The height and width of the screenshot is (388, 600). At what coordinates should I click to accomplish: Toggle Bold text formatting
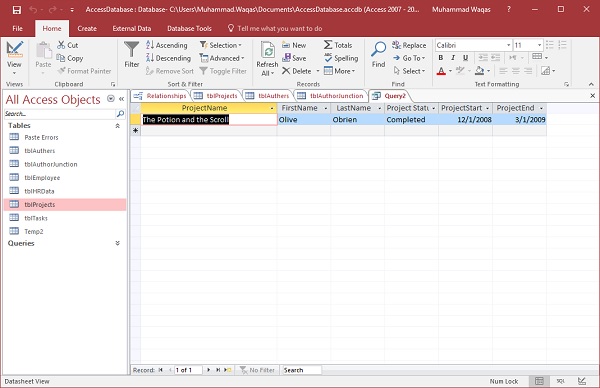[x=441, y=58]
